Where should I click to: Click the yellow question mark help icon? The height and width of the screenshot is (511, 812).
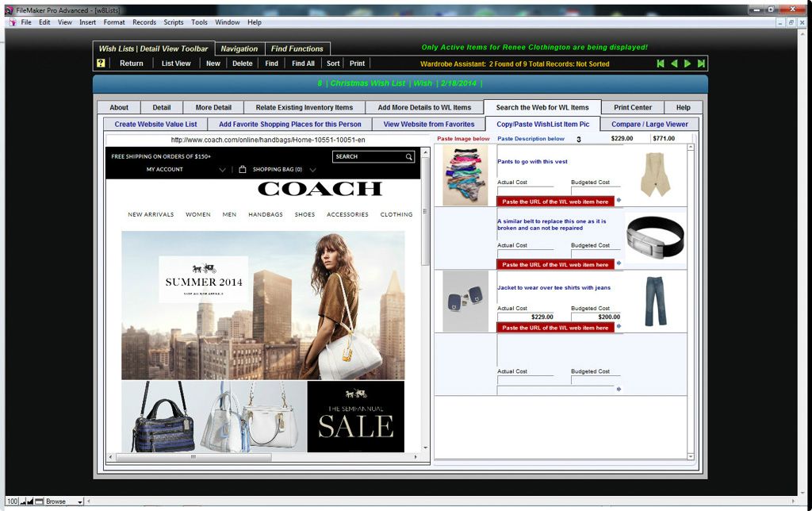(101, 63)
